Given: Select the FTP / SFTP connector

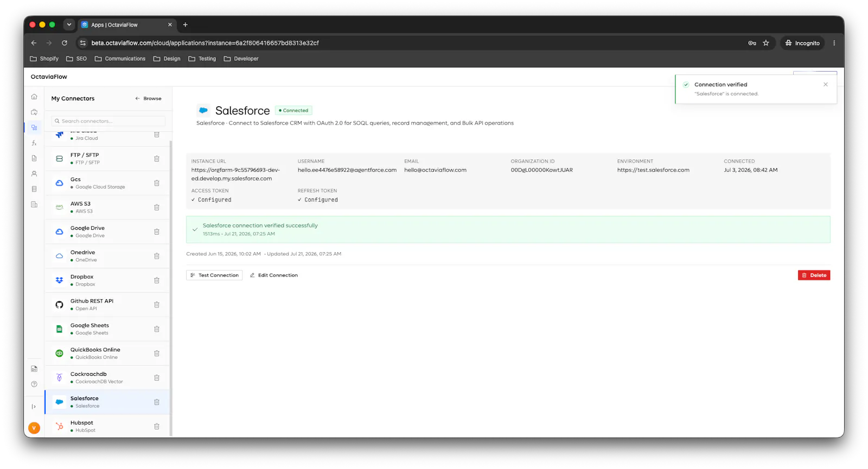Looking at the screenshot, I should tap(107, 159).
